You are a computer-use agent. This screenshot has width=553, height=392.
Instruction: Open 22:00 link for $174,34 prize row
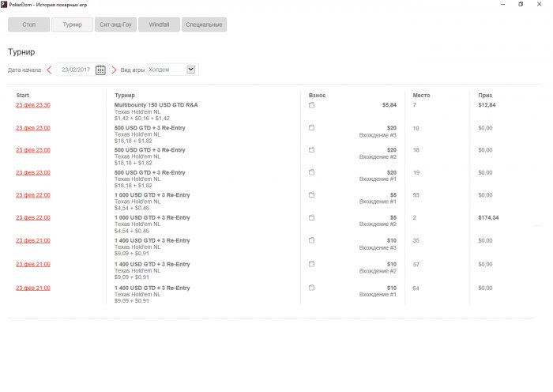[x=33, y=217]
